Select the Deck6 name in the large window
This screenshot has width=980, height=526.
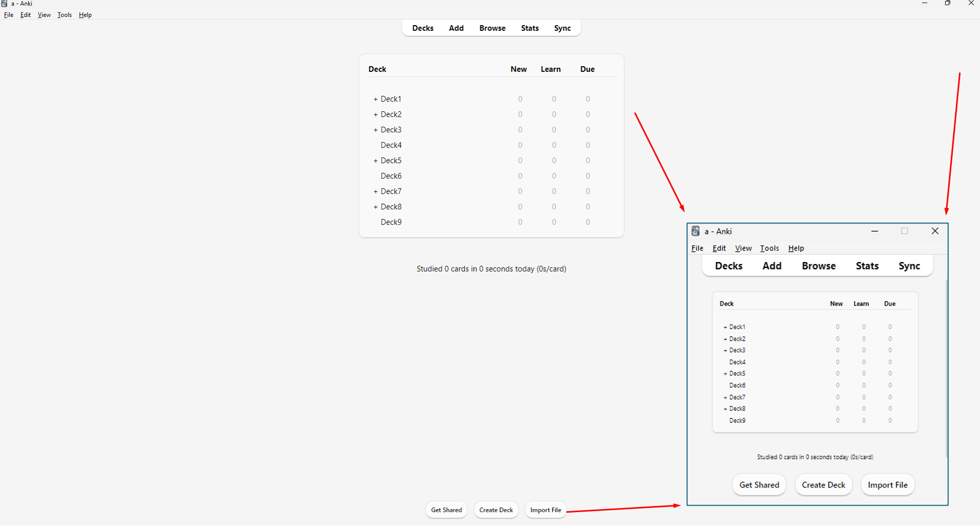click(391, 176)
